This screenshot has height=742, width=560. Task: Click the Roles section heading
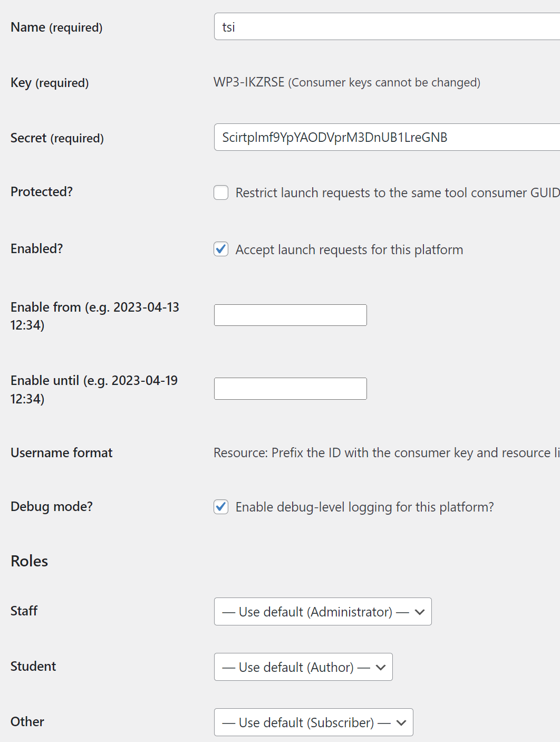pos(29,561)
